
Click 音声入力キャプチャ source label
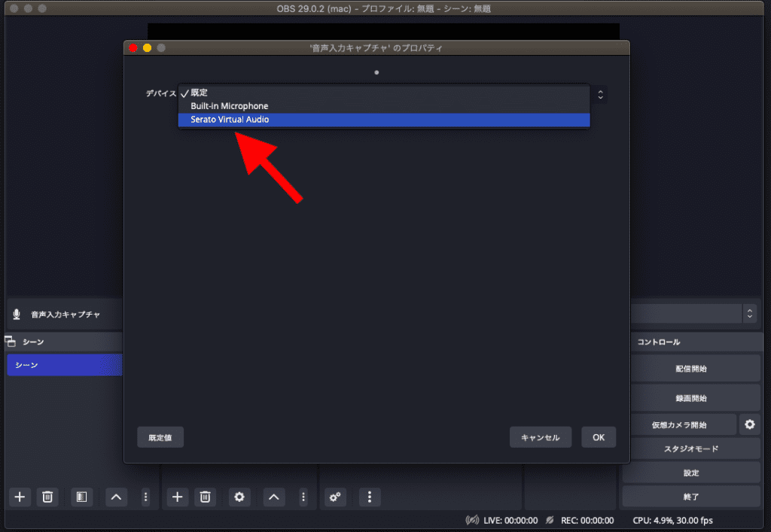point(66,315)
